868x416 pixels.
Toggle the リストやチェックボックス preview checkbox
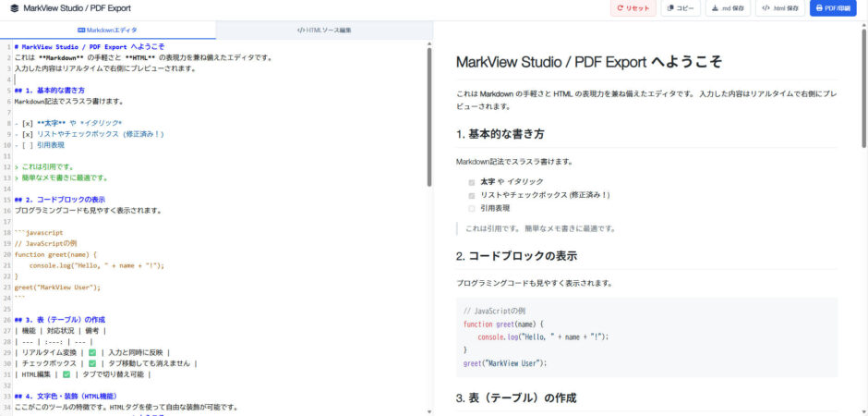pos(472,196)
